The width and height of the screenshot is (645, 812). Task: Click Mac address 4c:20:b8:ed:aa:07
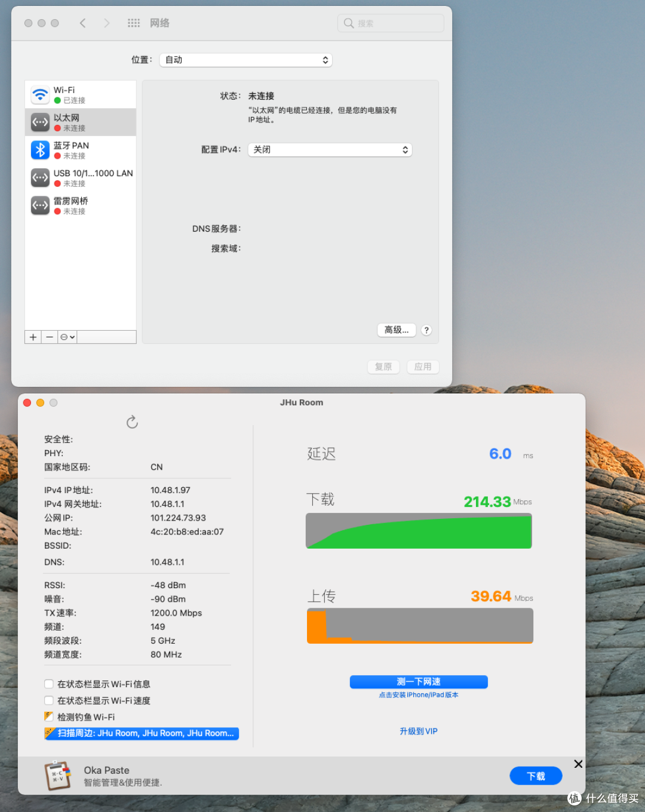[187, 531]
